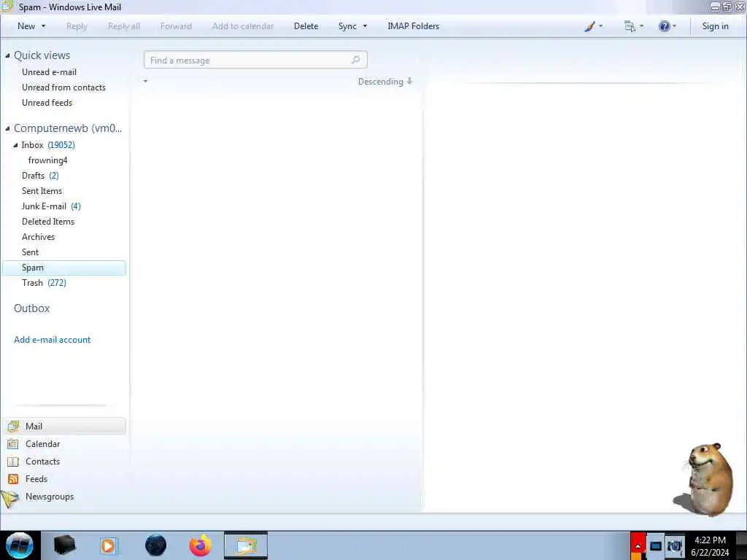
Task: Click the Calendar icon
Action: (13, 444)
